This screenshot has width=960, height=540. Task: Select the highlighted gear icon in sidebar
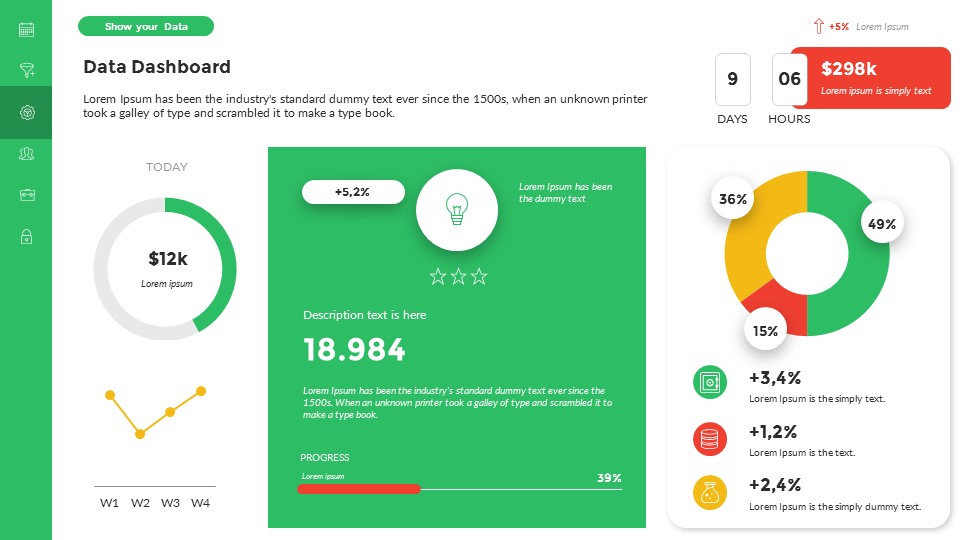tap(26, 112)
